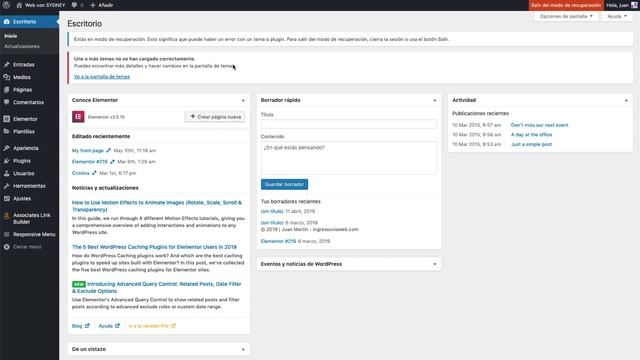
Task: Click the Entradas pin icon
Action: coord(7,64)
